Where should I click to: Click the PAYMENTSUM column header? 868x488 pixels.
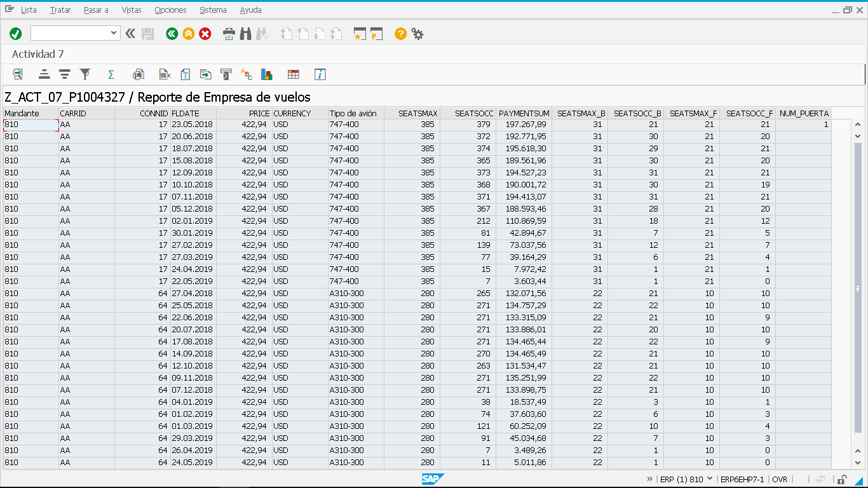[524, 114]
